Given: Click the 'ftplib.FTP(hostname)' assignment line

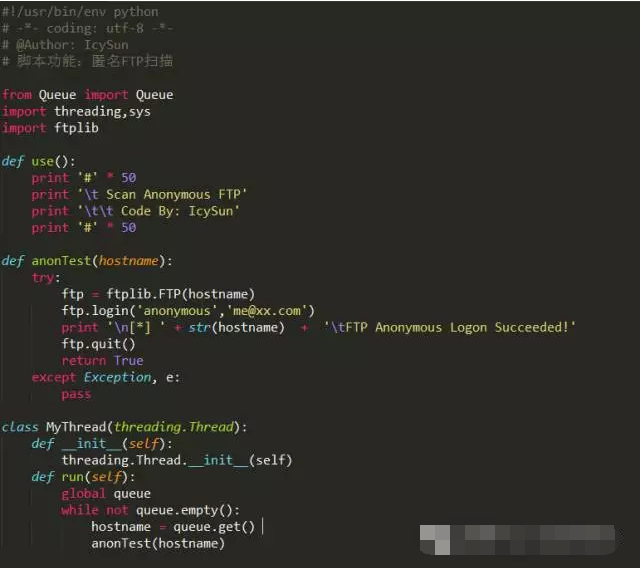Looking at the screenshot, I should pyautogui.click(x=158, y=294).
